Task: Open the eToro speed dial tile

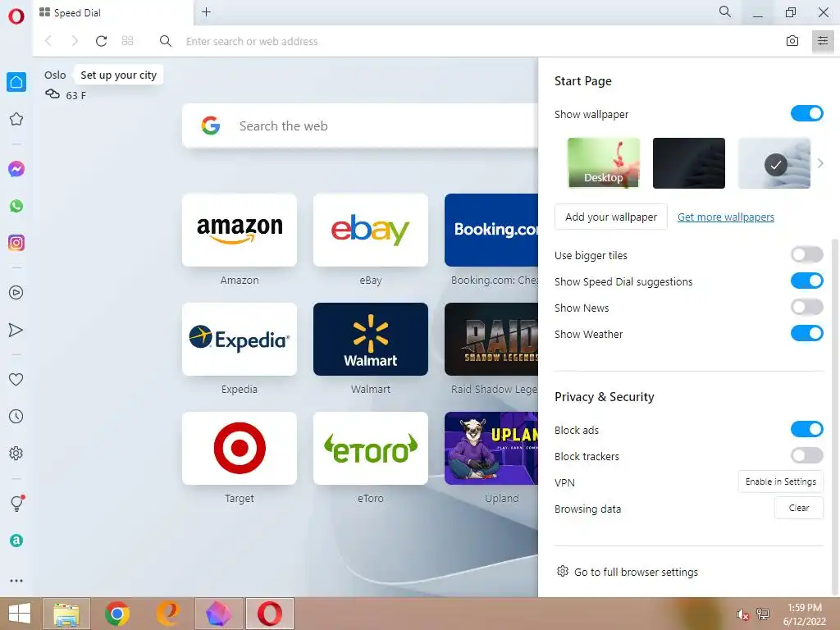Action: point(371,449)
